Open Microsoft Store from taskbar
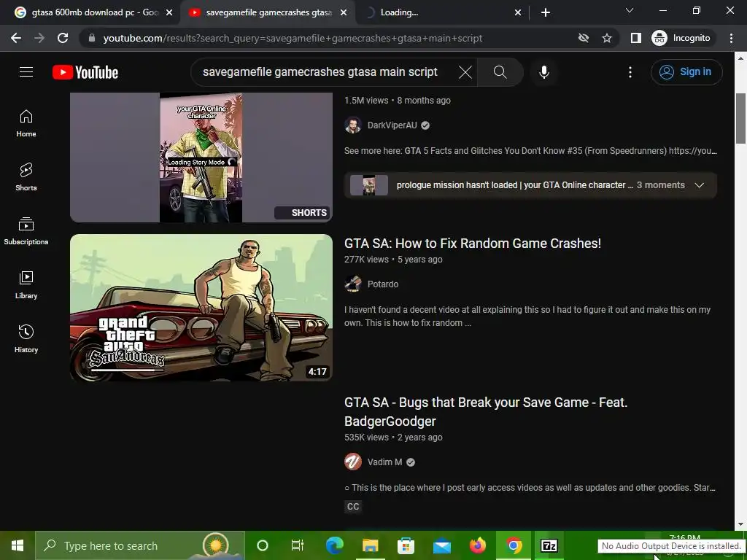Screen dimensions: 747x560 click(x=406, y=545)
